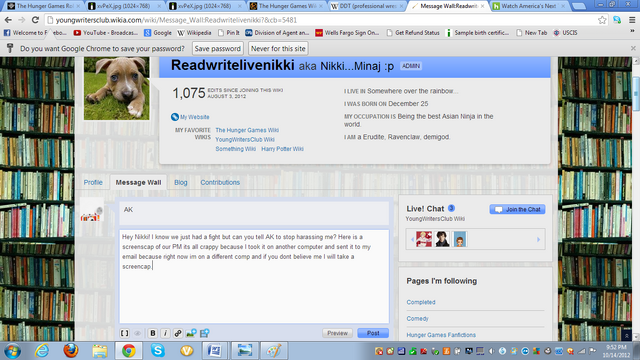Toggle source mode brackets icon in editor
The height and width of the screenshot is (360, 640).
[x=124, y=333]
